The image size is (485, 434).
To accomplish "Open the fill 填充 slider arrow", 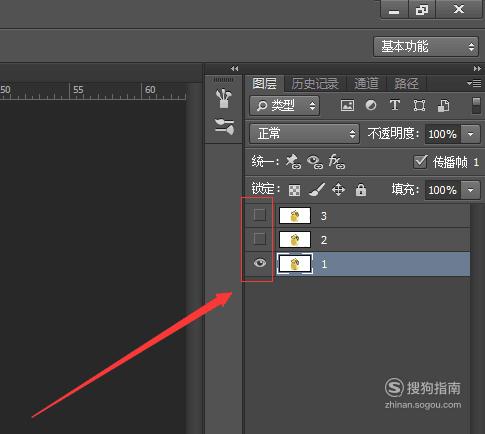I will click(x=470, y=190).
